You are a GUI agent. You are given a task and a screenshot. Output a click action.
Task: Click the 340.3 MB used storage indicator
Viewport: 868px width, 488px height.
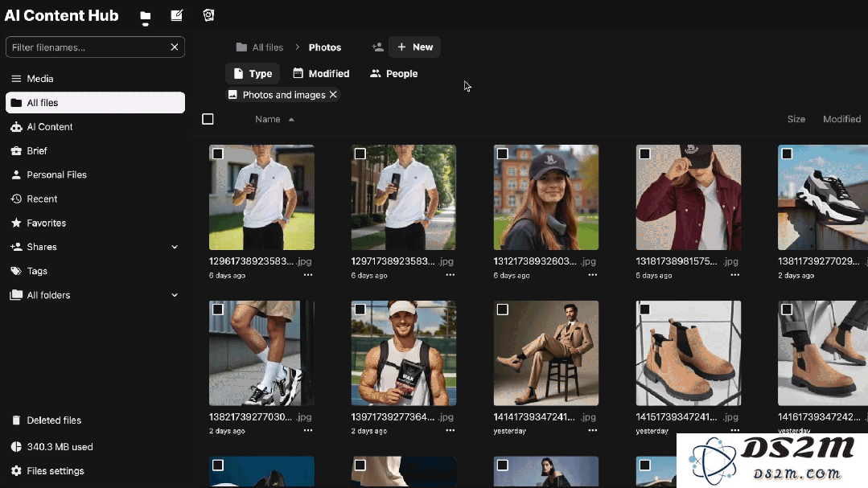coord(95,446)
